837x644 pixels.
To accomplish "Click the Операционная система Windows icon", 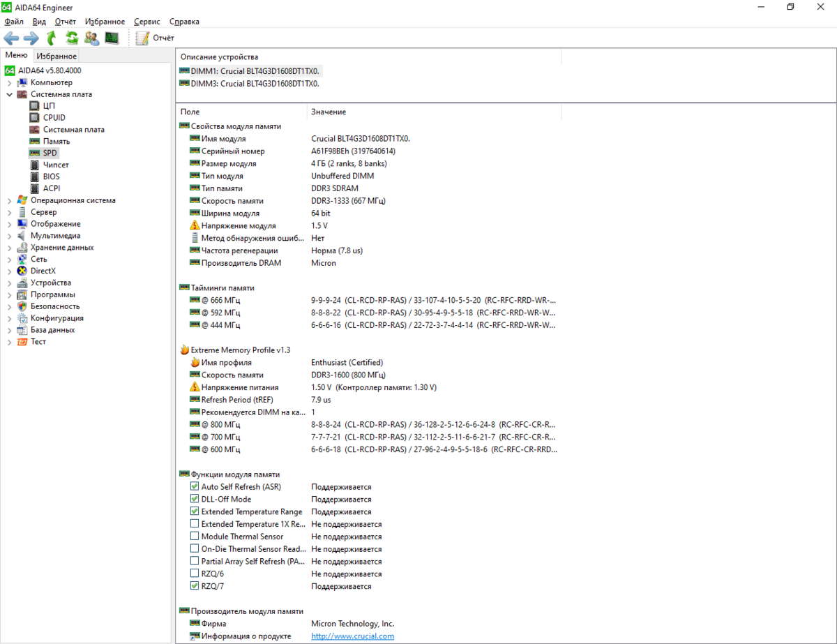I will pos(22,200).
